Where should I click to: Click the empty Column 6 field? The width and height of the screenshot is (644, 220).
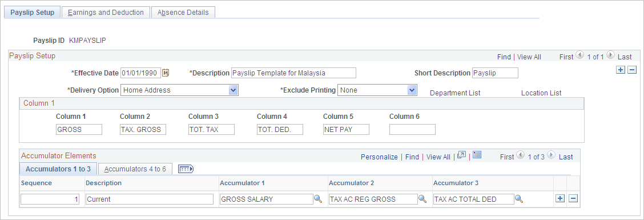coord(412,130)
